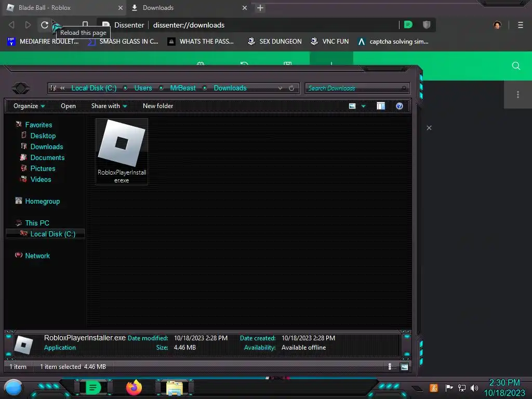Screen dimensions: 532x399
Task: Go forward using browser forward arrow
Action: pyautogui.click(x=28, y=25)
